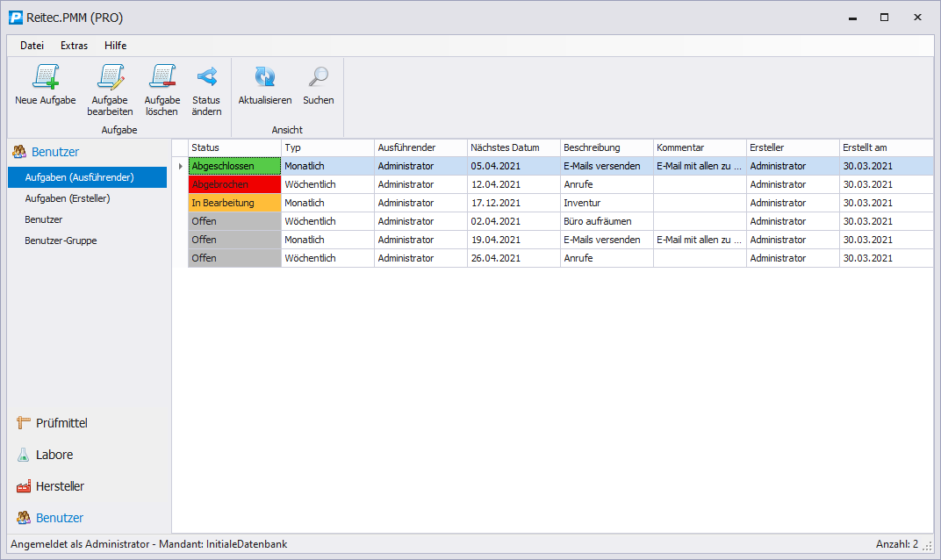Open Aufgabe bearbeiten from the ribbon

(110, 78)
